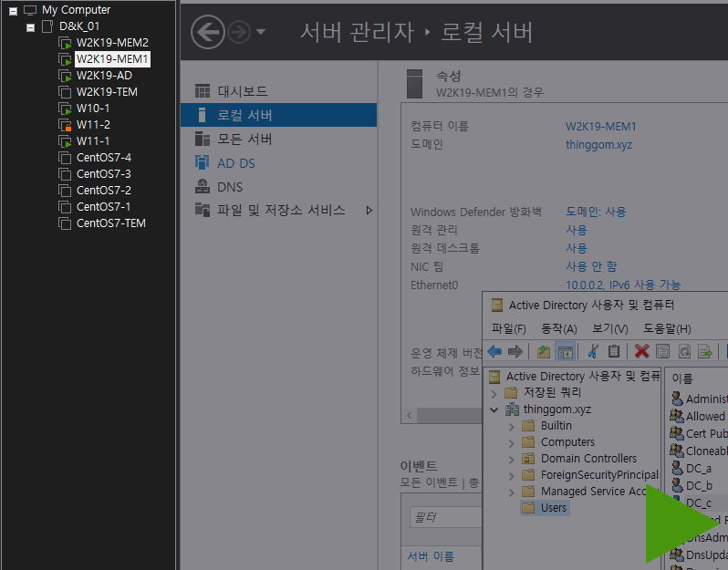
Task: Click the Cut scissors icon
Action: tap(593, 351)
